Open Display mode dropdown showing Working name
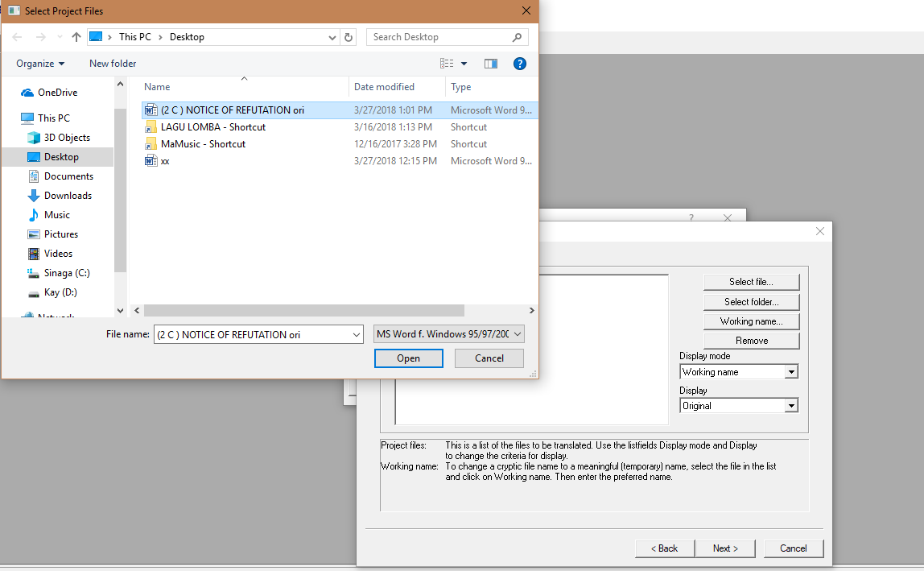 (739, 371)
